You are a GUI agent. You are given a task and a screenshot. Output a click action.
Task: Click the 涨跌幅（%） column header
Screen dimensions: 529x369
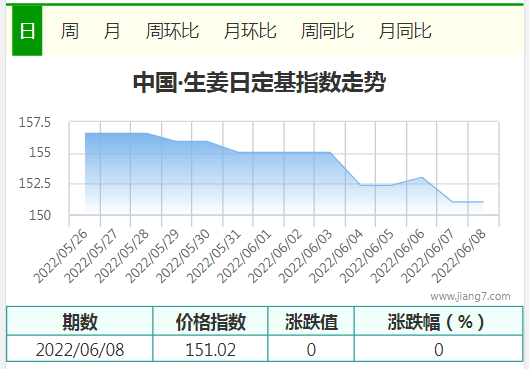tap(439, 321)
